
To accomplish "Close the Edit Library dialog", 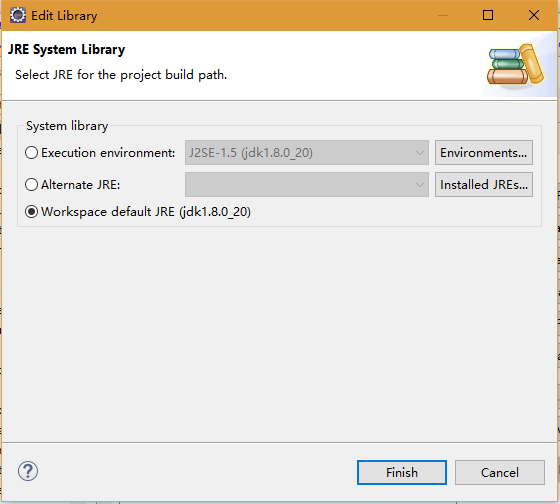I will point(534,15).
